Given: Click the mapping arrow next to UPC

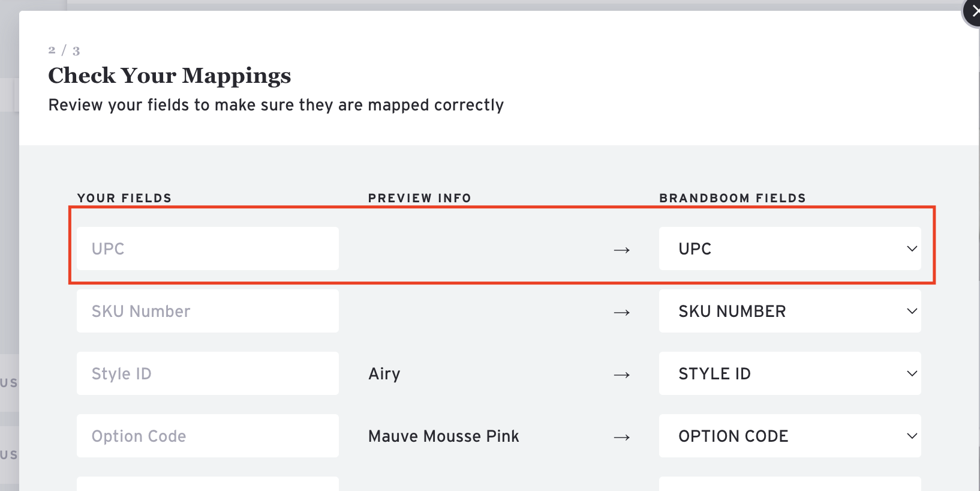Looking at the screenshot, I should tap(623, 250).
